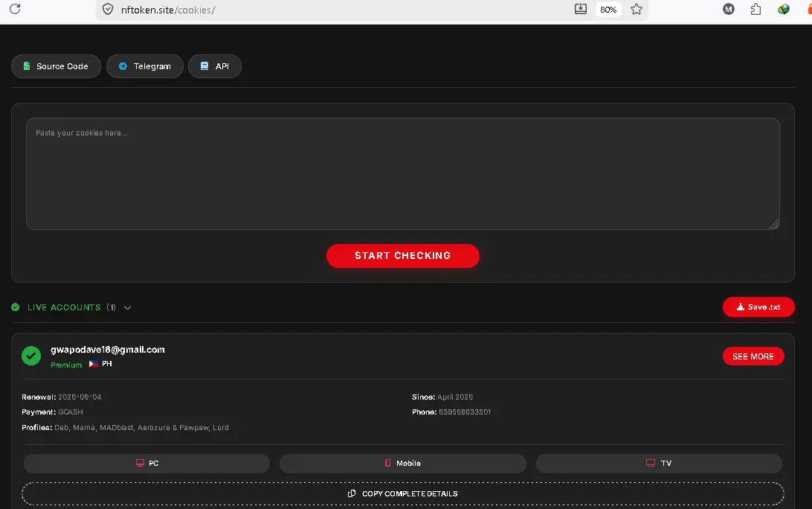The image size is (812, 509).
Task: Expand account details with SEE MORE
Action: tap(753, 356)
